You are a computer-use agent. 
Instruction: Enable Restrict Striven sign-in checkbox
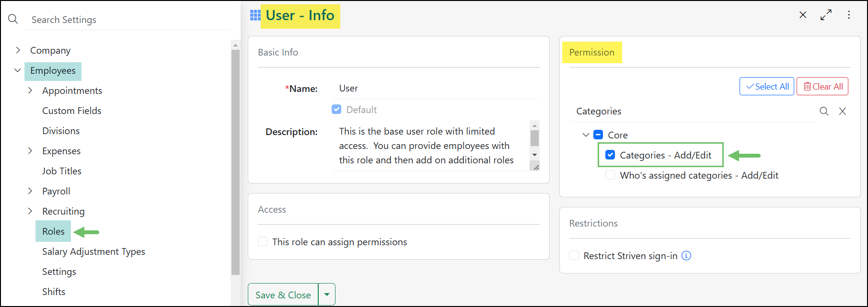(x=574, y=255)
